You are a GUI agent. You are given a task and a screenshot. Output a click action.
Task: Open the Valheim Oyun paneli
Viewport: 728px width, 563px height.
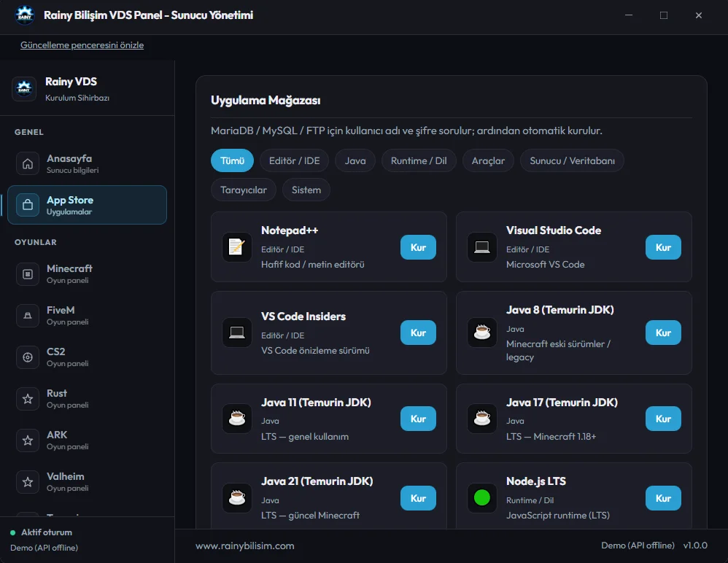pos(88,482)
